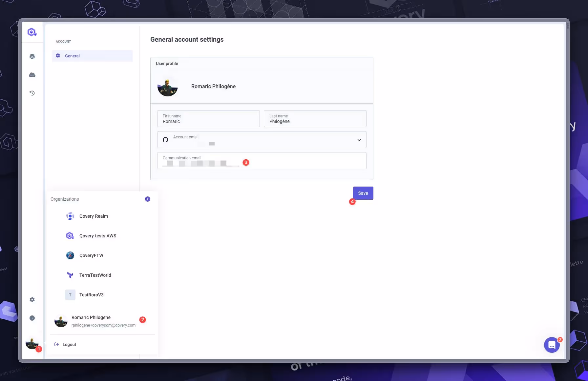Select the TerraTestWorld organization

point(95,275)
